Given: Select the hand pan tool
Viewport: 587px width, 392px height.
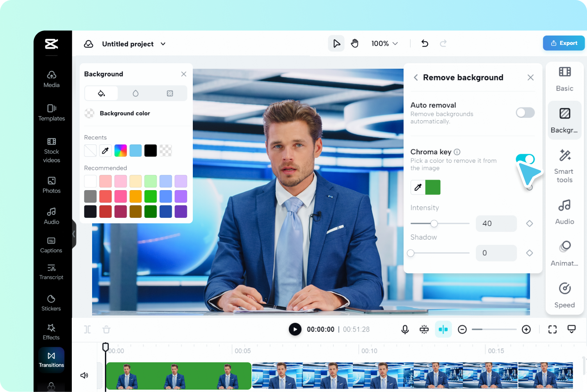Looking at the screenshot, I should [355, 43].
